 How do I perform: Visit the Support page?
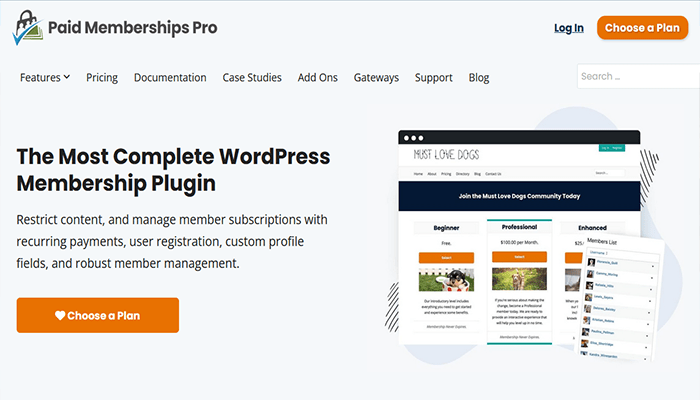click(x=433, y=77)
